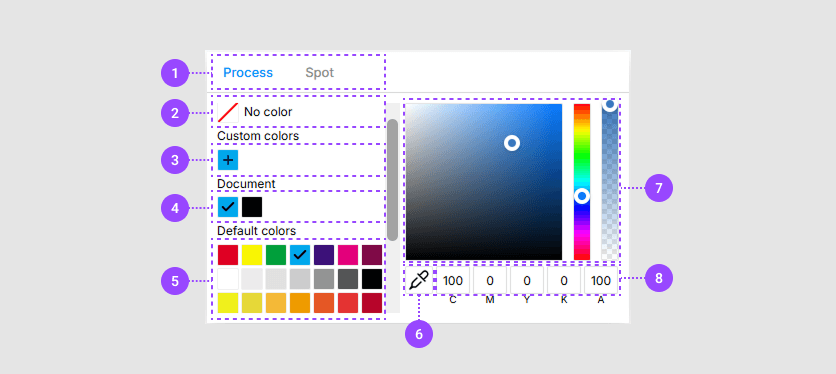
Task: Pick the maroon swatch ending first default row
Action: point(372,255)
